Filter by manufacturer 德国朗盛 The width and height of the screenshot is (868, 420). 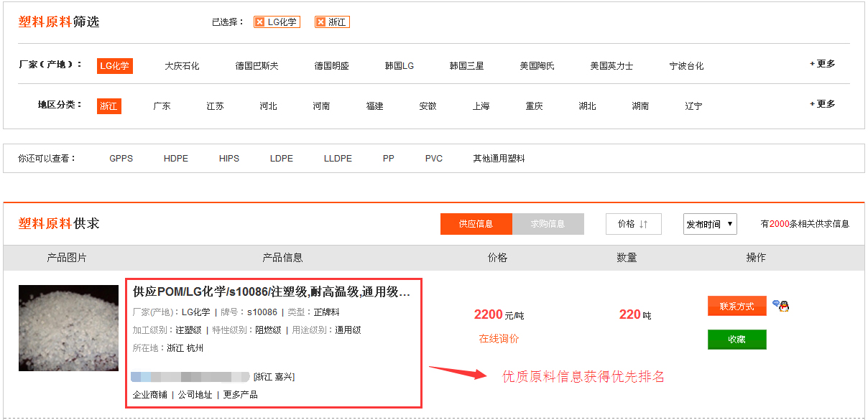tap(331, 66)
